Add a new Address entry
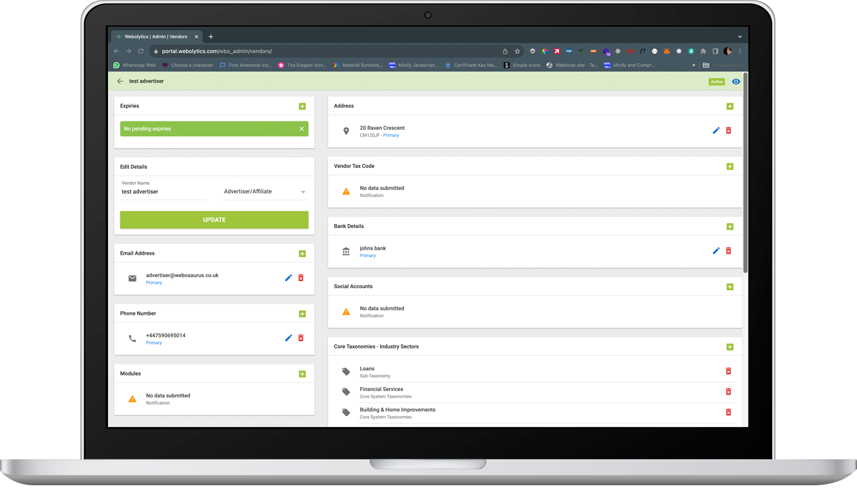 (x=730, y=106)
